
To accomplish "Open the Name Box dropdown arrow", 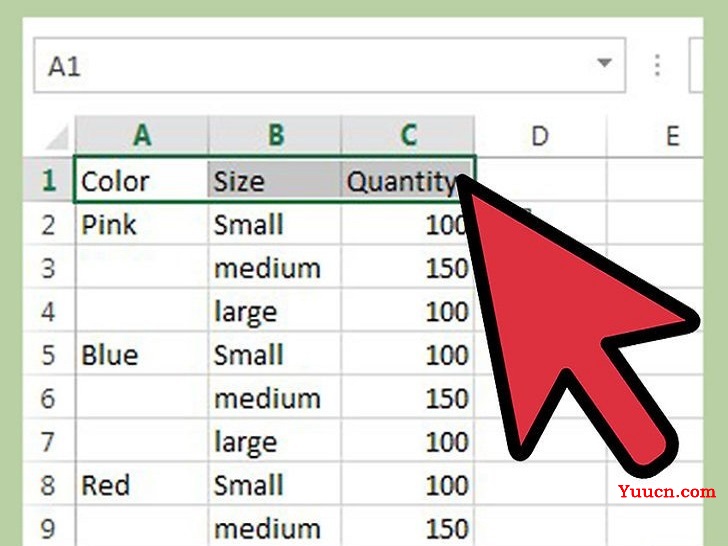I will tap(604, 63).
